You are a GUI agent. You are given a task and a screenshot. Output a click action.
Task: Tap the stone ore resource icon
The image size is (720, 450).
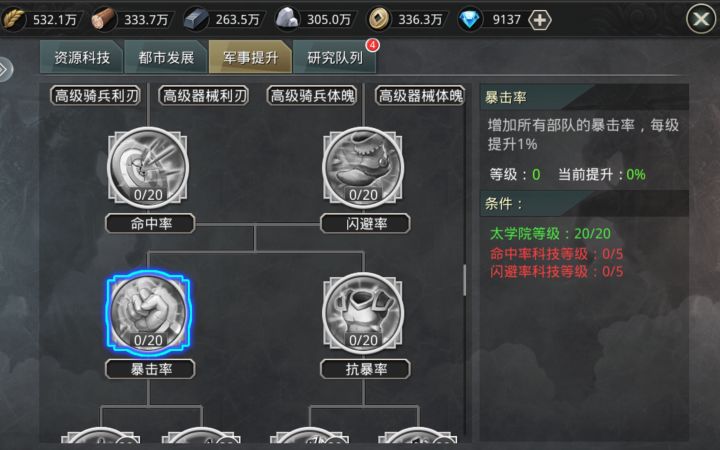point(287,19)
